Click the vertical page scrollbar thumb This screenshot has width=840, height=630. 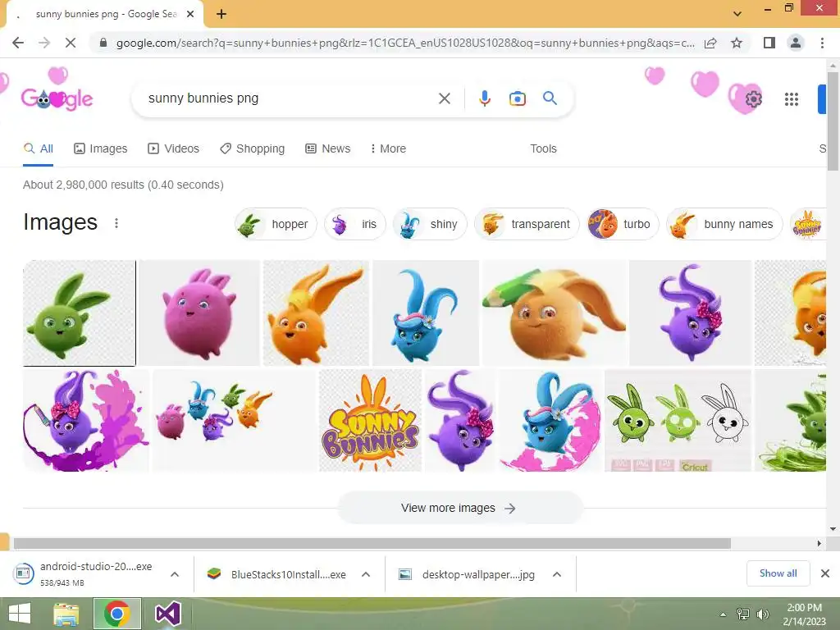pos(833,121)
